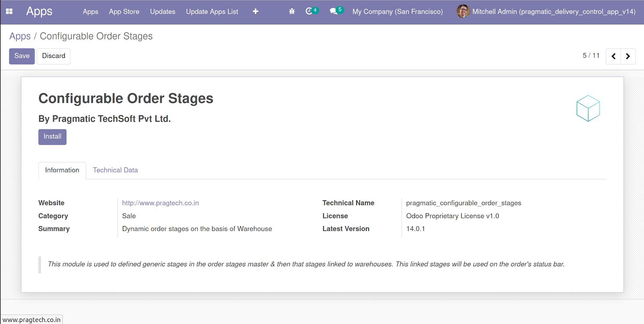This screenshot has height=324, width=644.
Task: Click the Website field label
Action: 52,203
